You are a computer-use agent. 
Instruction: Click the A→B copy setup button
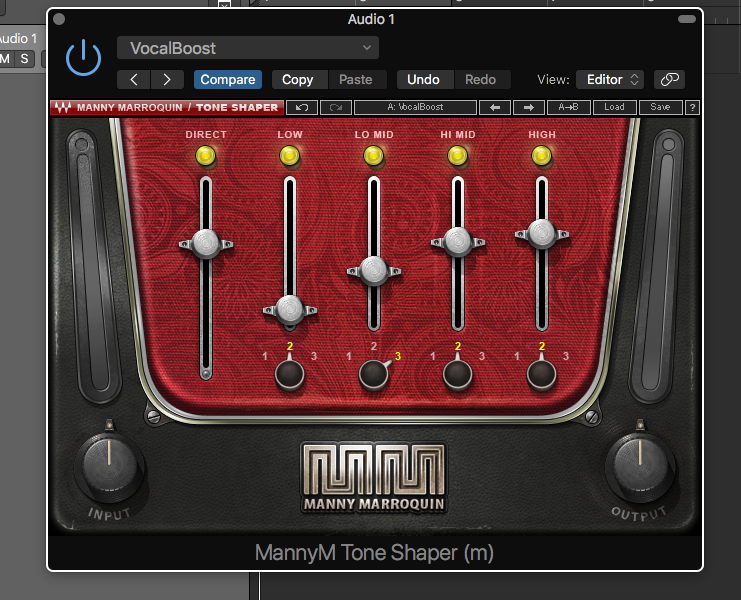pyautogui.click(x=569, y=107)
